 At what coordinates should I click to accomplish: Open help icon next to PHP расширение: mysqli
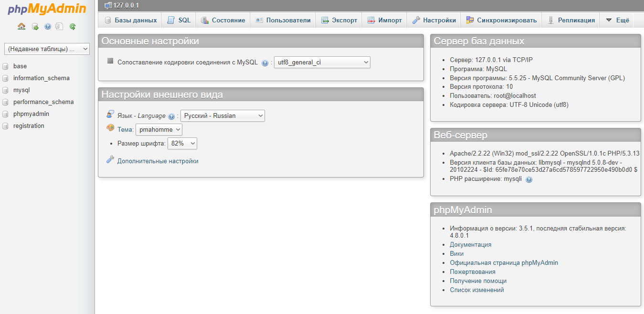pyautogui.click(x=529, y=179)
